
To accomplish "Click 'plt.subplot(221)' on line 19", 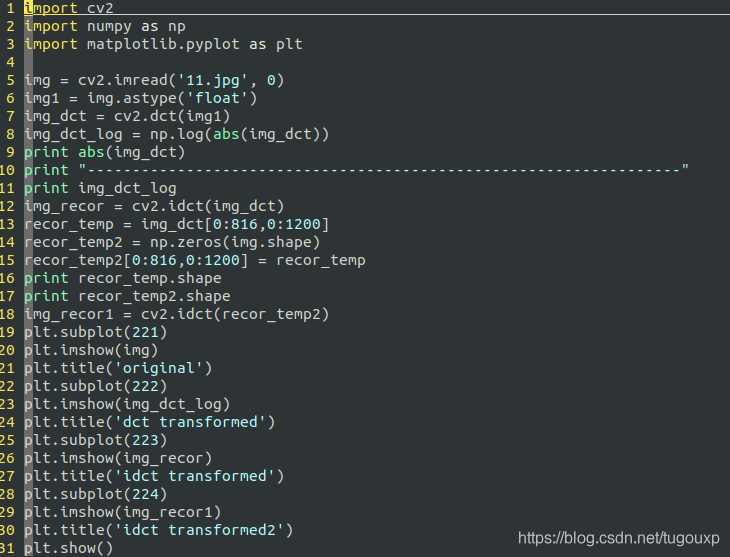I will coord(95,333).
